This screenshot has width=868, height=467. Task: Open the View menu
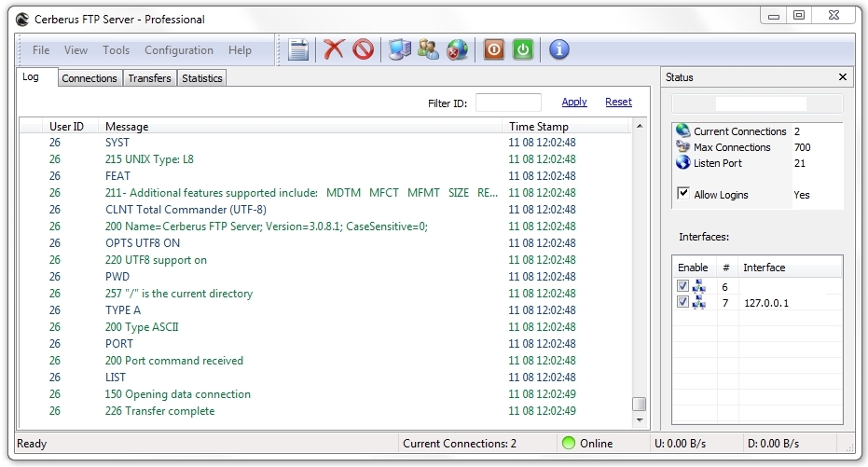[76, 49]
